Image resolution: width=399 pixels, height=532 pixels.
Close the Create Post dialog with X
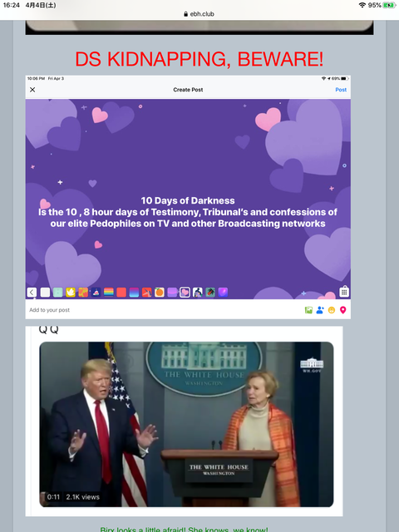coord(32,90)
